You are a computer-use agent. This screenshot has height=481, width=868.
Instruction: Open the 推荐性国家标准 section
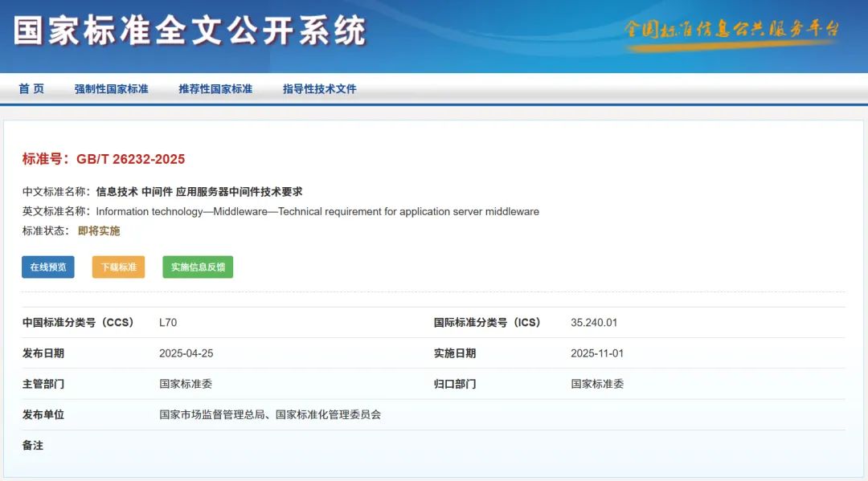(x=215, y=88)
